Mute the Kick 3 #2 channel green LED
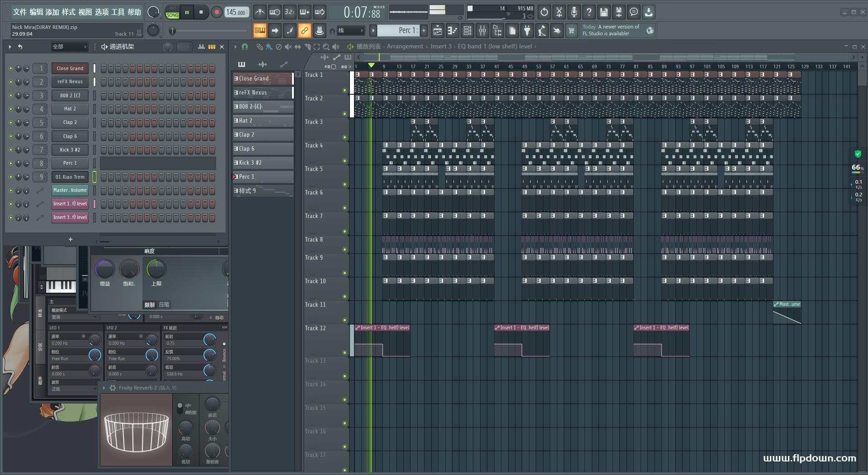Image resolution: width=868 pixels, height=475 pixels. pos(11,150)
